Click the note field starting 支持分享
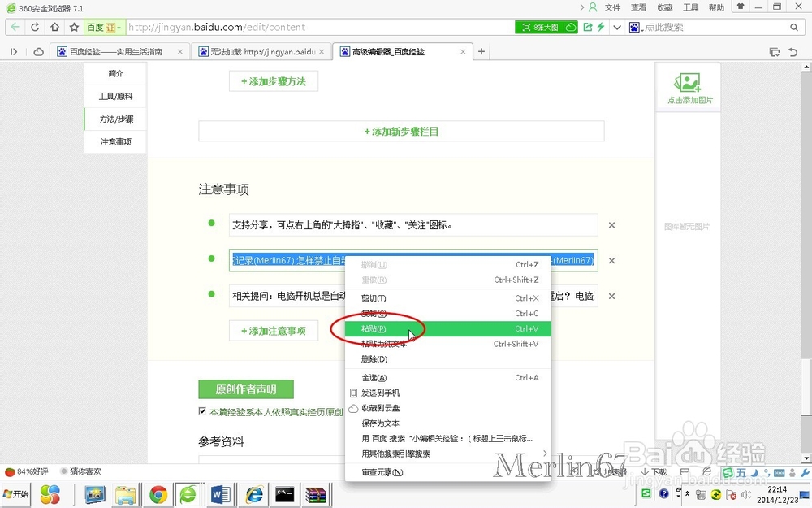812x508 pixels. [413, 225]
